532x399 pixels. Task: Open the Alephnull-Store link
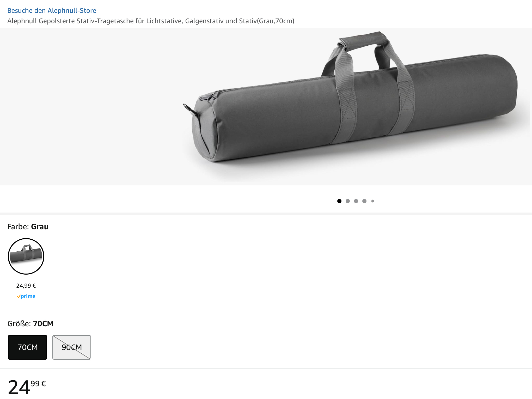(x=52, y=10)
